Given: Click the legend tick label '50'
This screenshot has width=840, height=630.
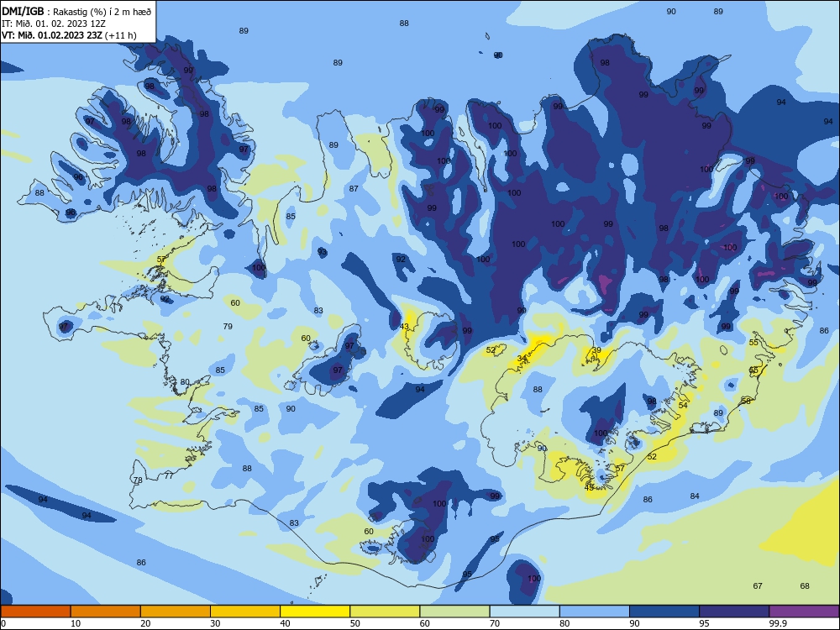Looking at the screenshot, I should [354, 623].
